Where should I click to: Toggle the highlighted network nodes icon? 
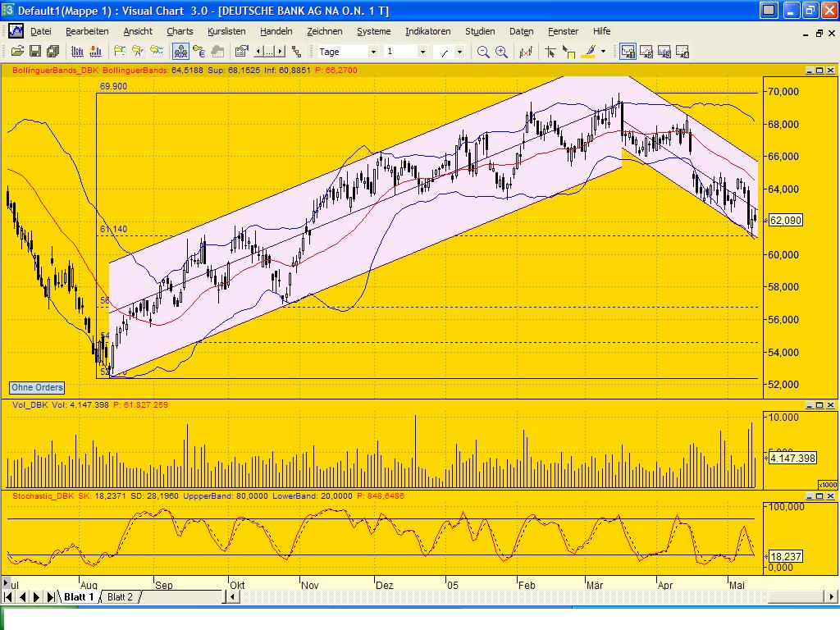click(181, 52)
